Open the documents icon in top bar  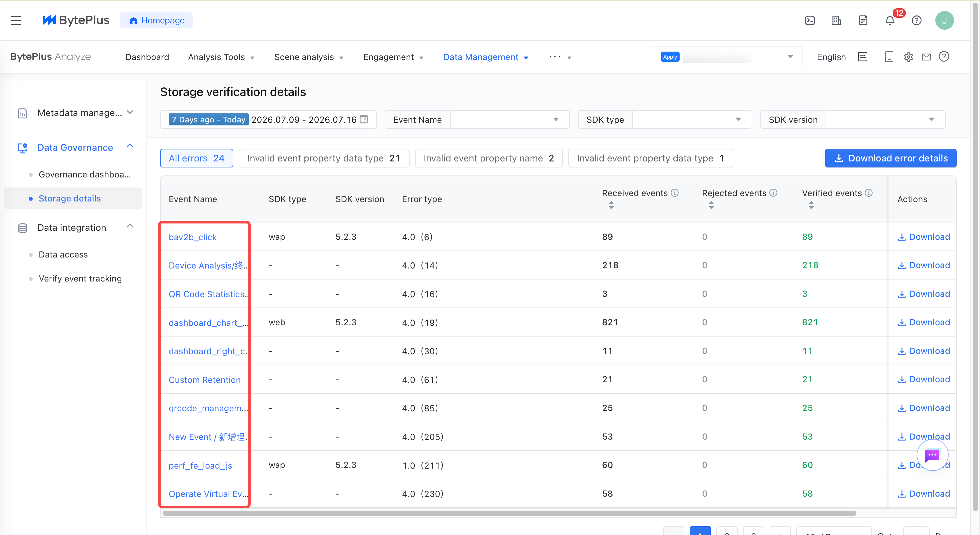[863, 20]
